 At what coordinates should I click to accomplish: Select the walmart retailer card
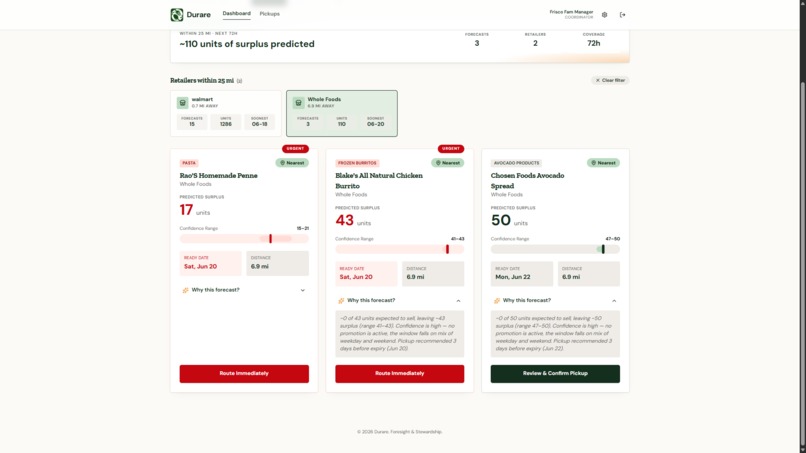click(226, 113)
